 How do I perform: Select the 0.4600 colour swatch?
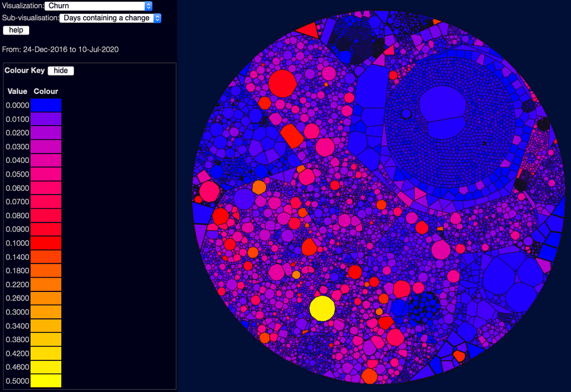tap(46, 367)
